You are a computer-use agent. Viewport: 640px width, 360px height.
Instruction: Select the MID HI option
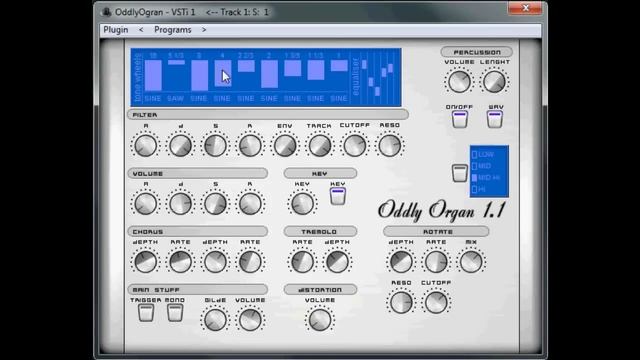486,178
